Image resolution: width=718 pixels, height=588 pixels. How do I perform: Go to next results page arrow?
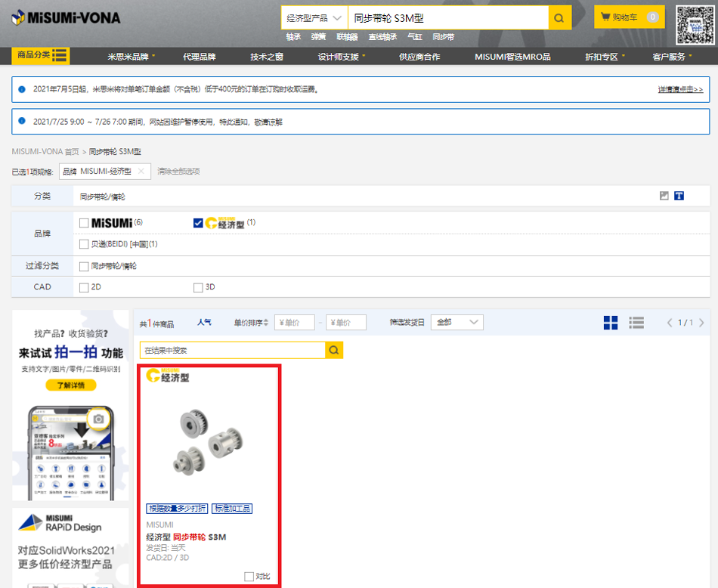[x=701, y=323]
